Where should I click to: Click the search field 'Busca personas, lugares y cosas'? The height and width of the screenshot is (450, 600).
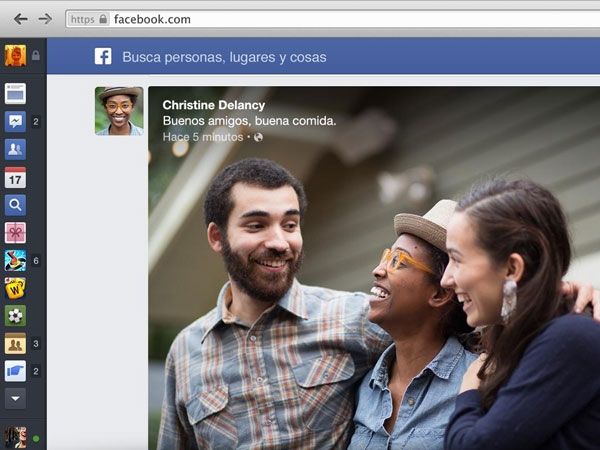(x=224, y=57)
